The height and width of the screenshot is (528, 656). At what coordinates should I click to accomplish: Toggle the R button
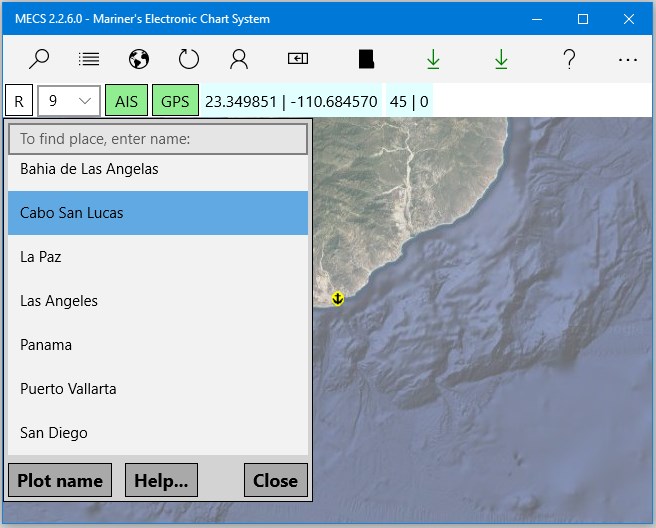click(x=19, y=100)
